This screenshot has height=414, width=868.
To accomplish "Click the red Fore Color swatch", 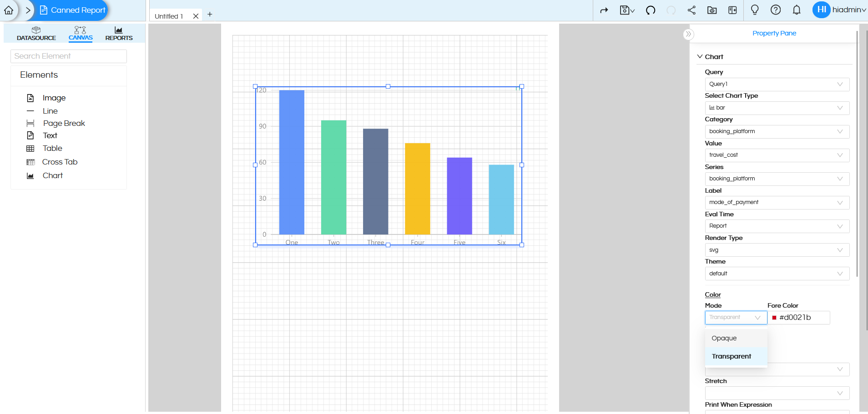I will [774, 318].
